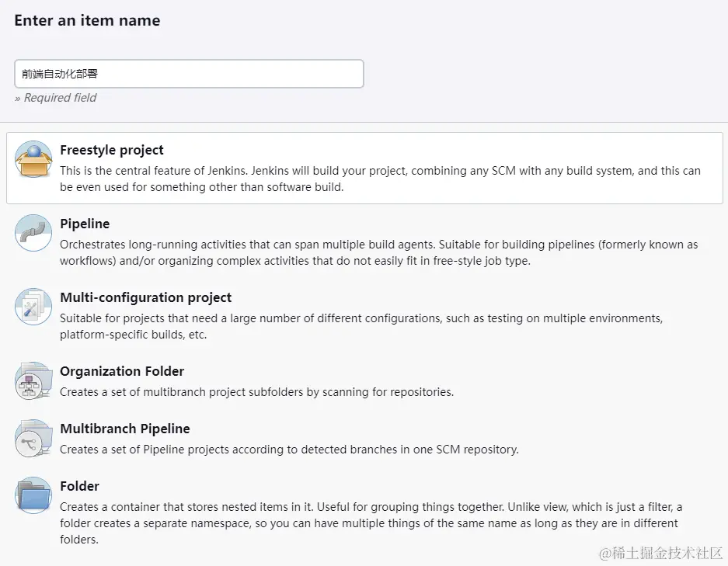Select the Organization Folder title
Screen dimensions: 728x566
[x=121, y=371]
